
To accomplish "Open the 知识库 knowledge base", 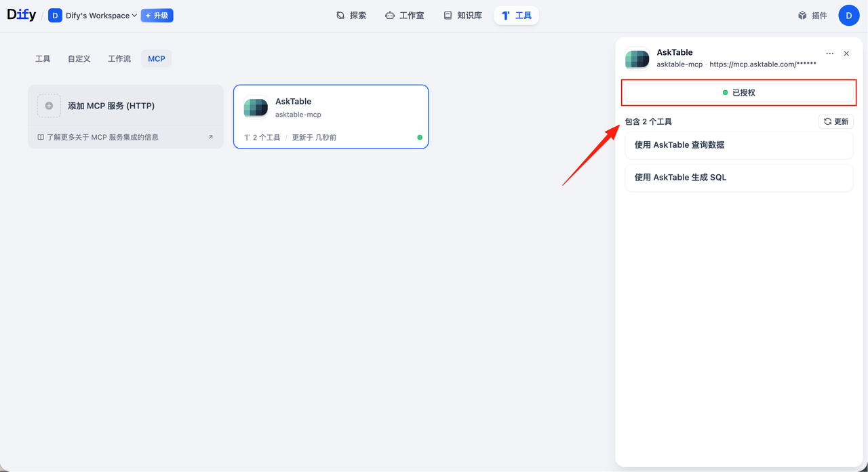I will coord(462,16).
